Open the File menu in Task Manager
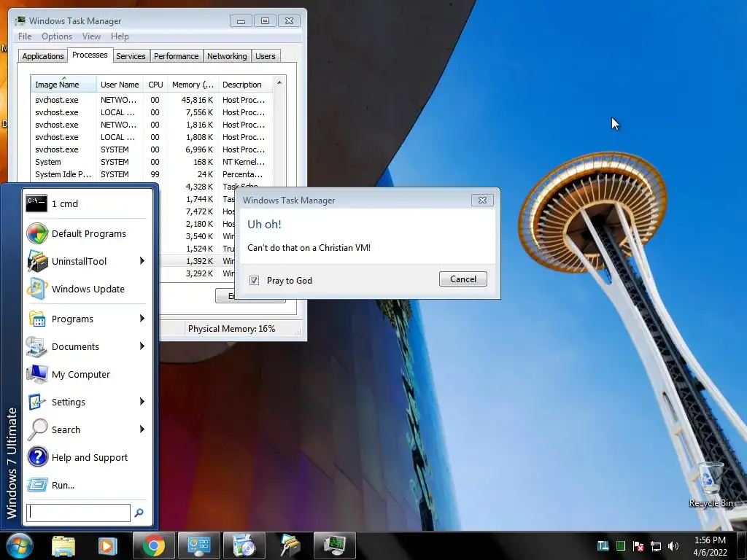 (x=25, y=36)
